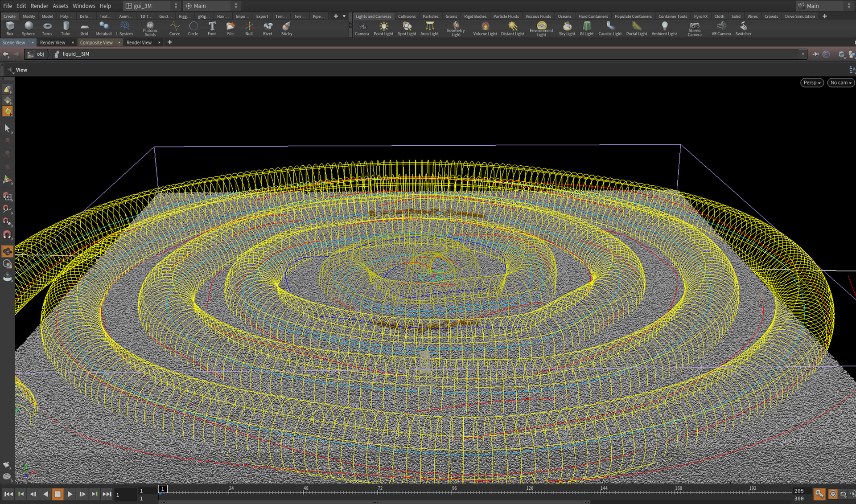Add an Area Light
Viewport: 856px width, 504px height.
pyautogui.click(x=429, y=29)
